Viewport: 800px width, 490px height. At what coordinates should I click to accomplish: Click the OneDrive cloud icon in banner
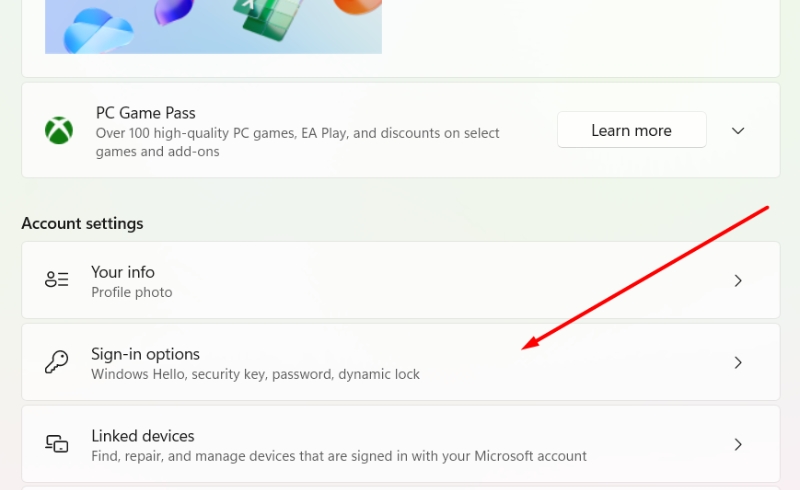click(98, 32)
